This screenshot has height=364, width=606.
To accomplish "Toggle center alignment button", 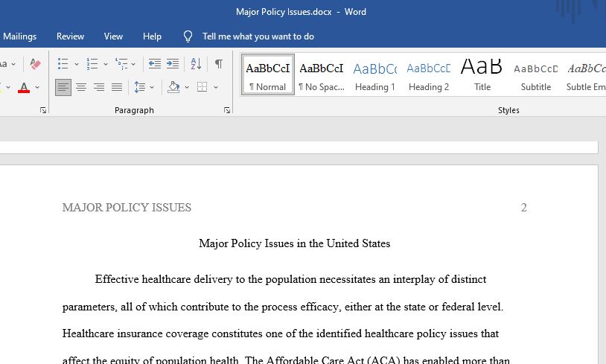I will point(80,87).
